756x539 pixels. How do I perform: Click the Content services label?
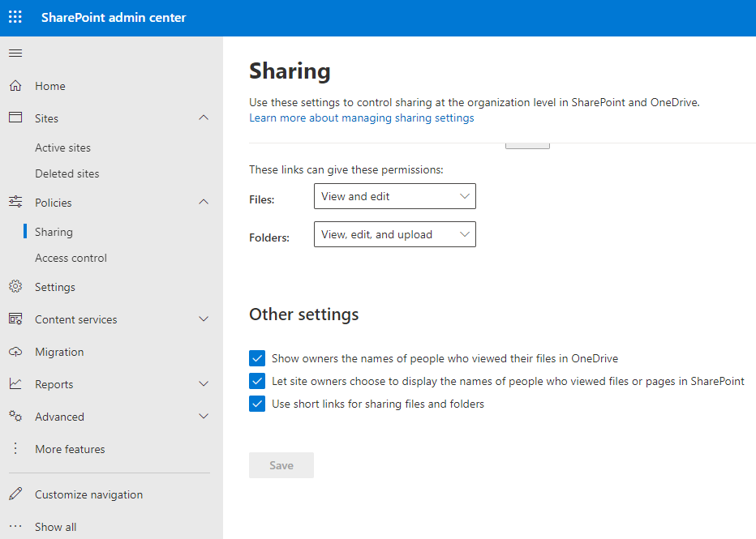(75, 320)
